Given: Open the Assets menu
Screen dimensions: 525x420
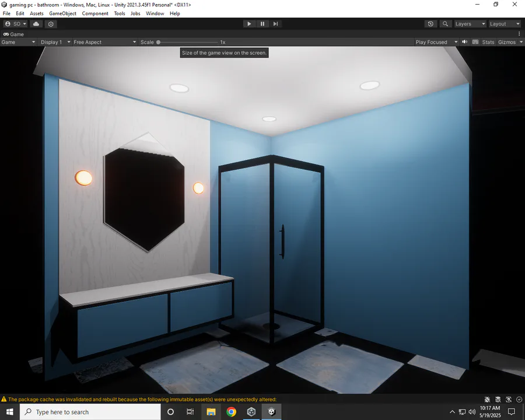Looking at the screenshot, I should pyautogui.click(x=37, y=13).
